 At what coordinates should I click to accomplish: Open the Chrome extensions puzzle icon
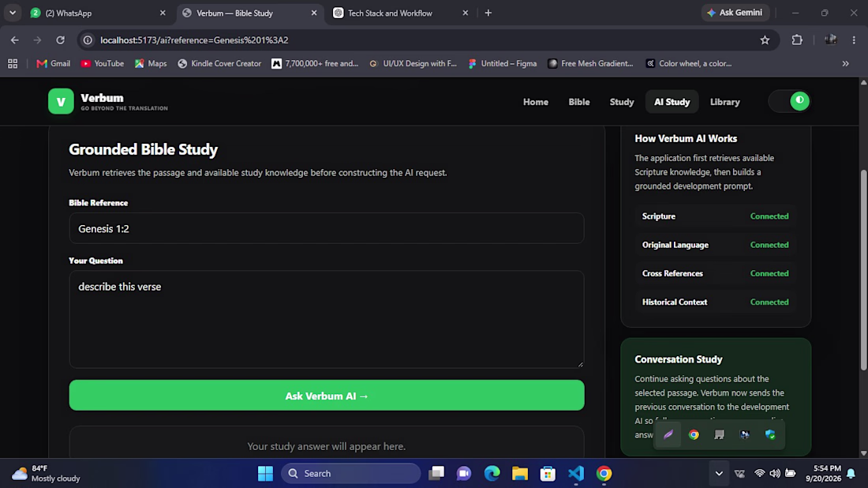coord(797,40)
